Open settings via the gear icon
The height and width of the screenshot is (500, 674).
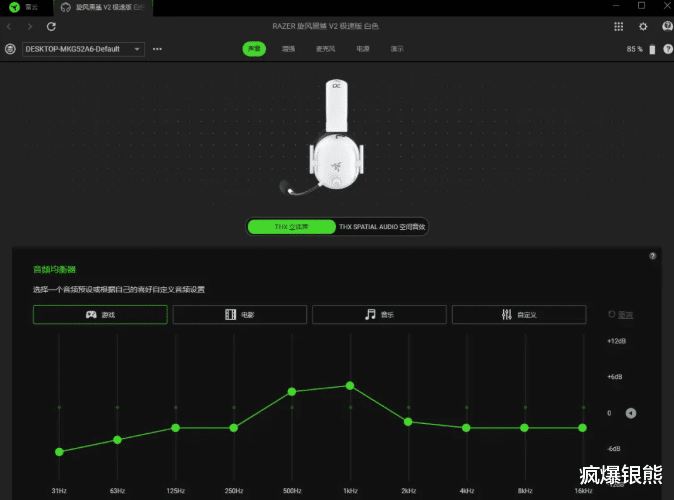tap(643, 27)
